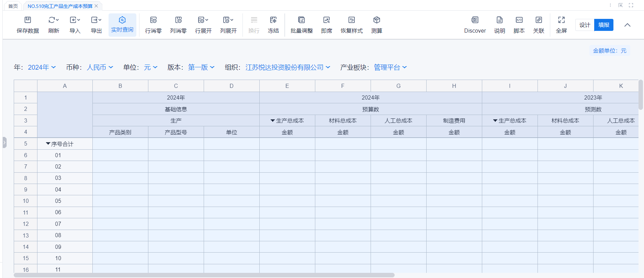Run the 测算 calculation tool
This screenshot has height=278, width=644.
[x=376, y=20]
